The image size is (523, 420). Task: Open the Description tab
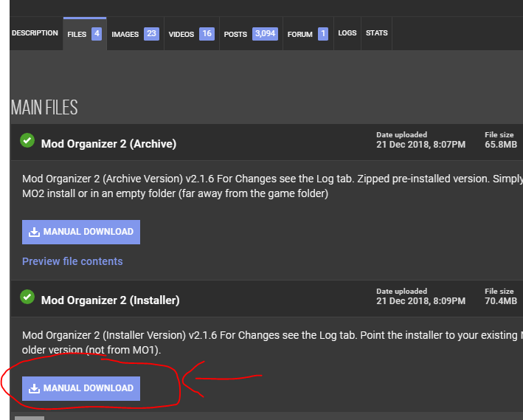point(35,33)
